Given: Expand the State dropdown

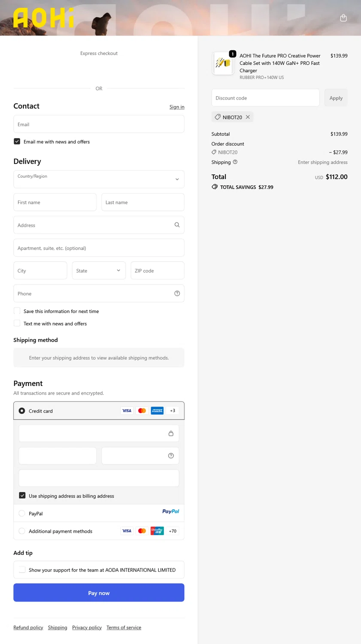Looking at the screenshot, I should click(x=99, y=271).
